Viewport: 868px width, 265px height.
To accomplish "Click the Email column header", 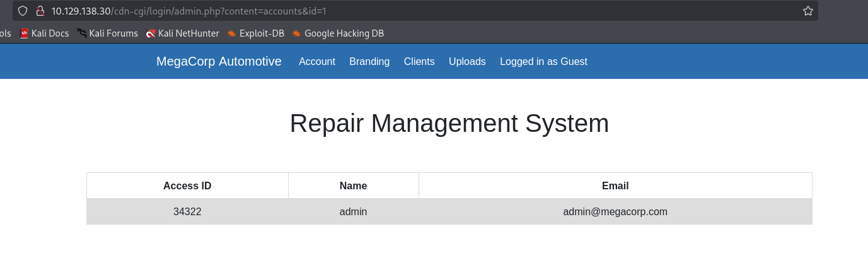I will click(x=615, y=185).
